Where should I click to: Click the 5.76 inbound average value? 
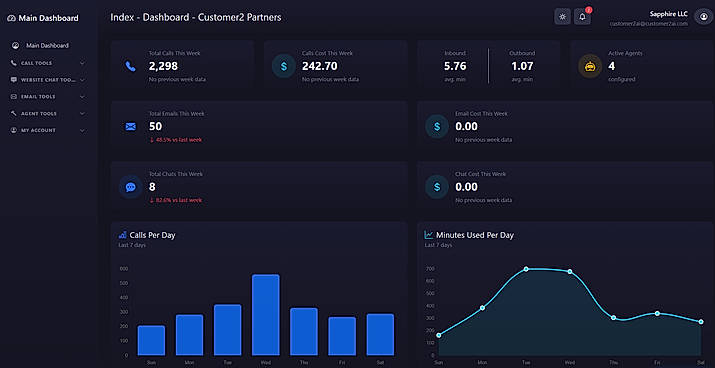tap(455, 66)
